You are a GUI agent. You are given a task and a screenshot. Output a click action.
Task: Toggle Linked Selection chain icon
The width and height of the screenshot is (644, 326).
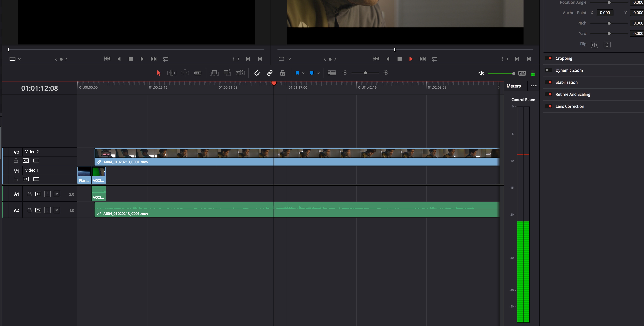tap(270, 73)
